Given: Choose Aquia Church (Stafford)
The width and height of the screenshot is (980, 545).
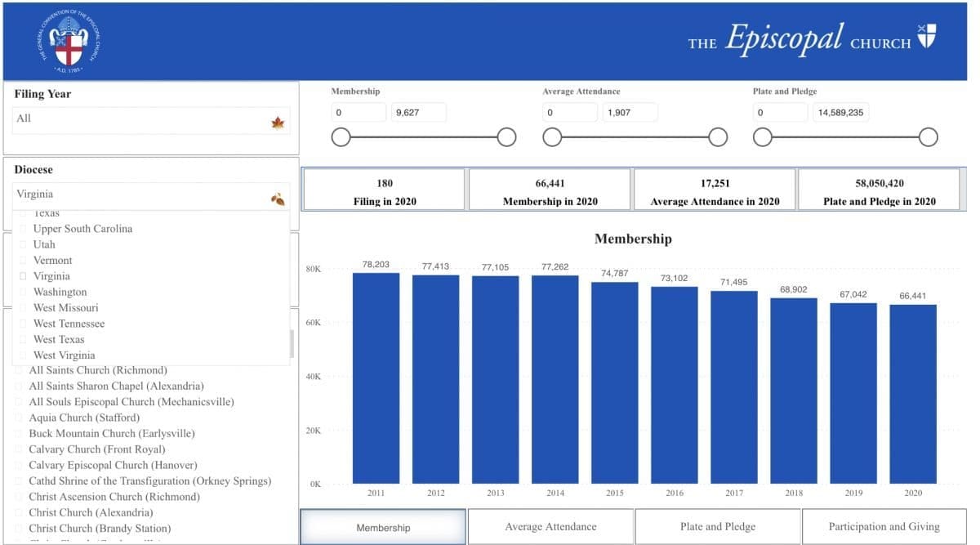Looking at the screenshot, I should click(x=20, y=418).
